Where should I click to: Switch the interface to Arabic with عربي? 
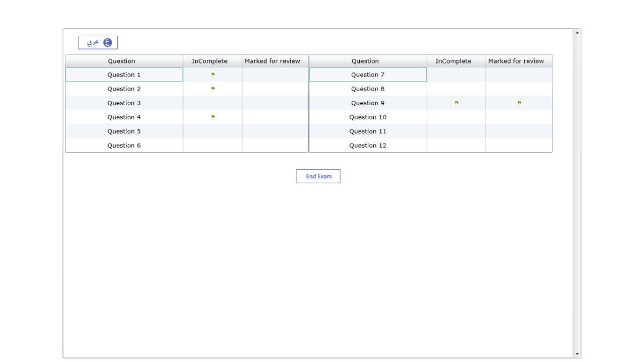coord(96,42)
